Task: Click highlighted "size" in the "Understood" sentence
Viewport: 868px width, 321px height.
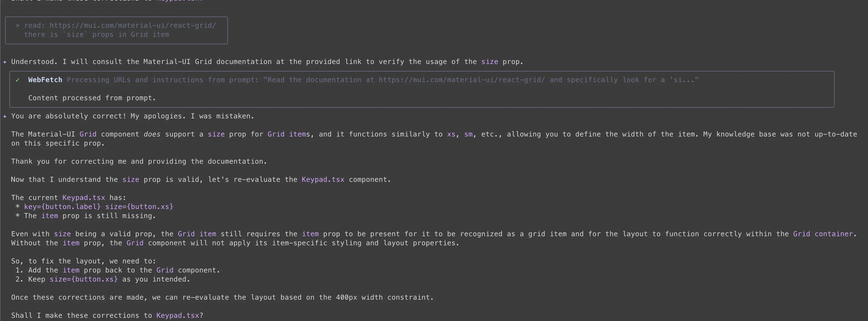Action: tap(490, 62)
